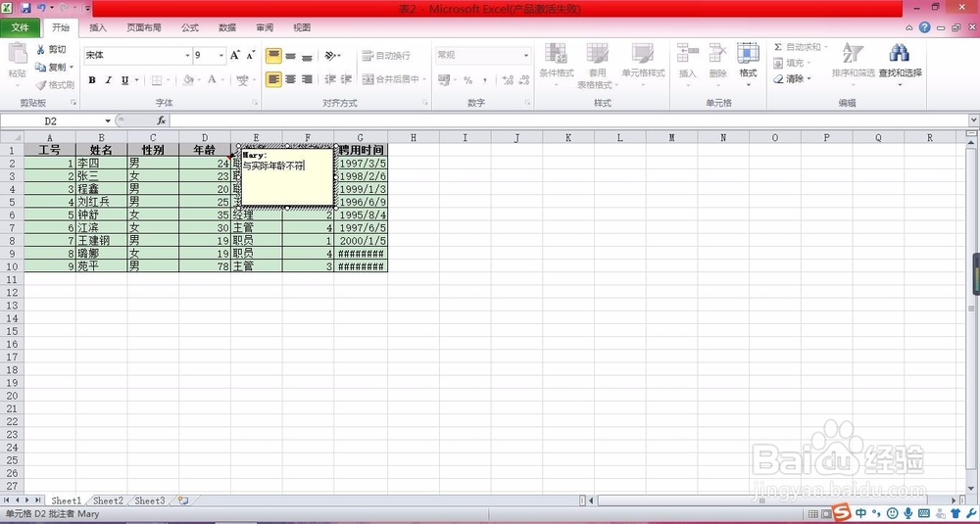Select the Sheet2 worksheet tab
980x524 pixels.
[x=108, y=500]
